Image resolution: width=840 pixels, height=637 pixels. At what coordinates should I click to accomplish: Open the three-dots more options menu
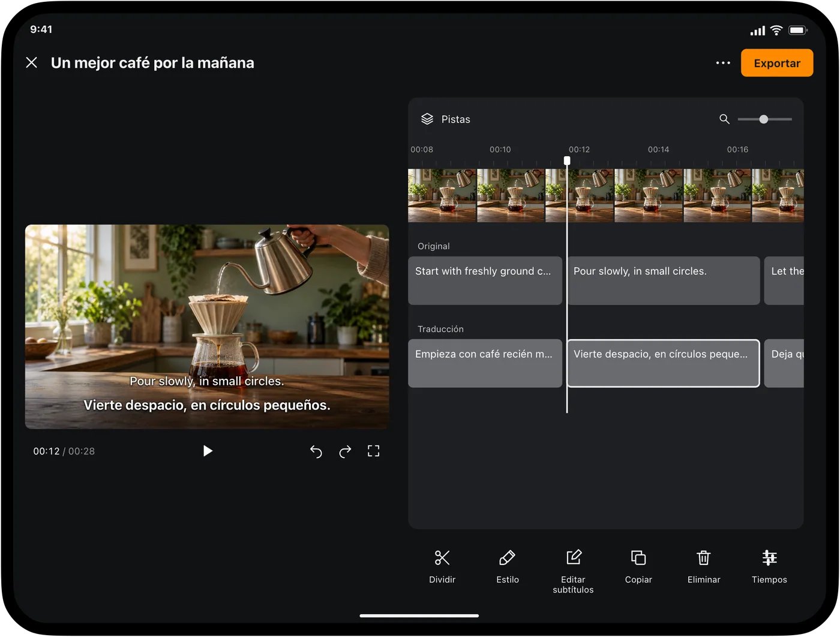click(723, 63)
